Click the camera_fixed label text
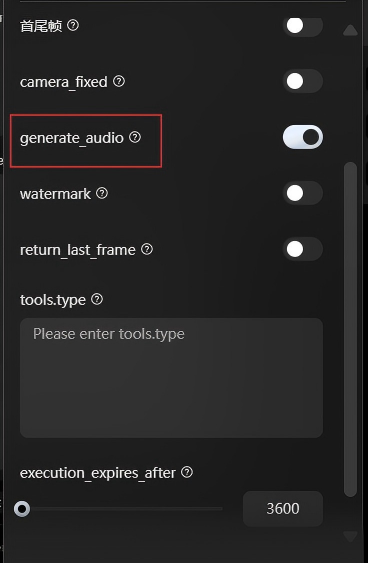 [x=64, y=82]
